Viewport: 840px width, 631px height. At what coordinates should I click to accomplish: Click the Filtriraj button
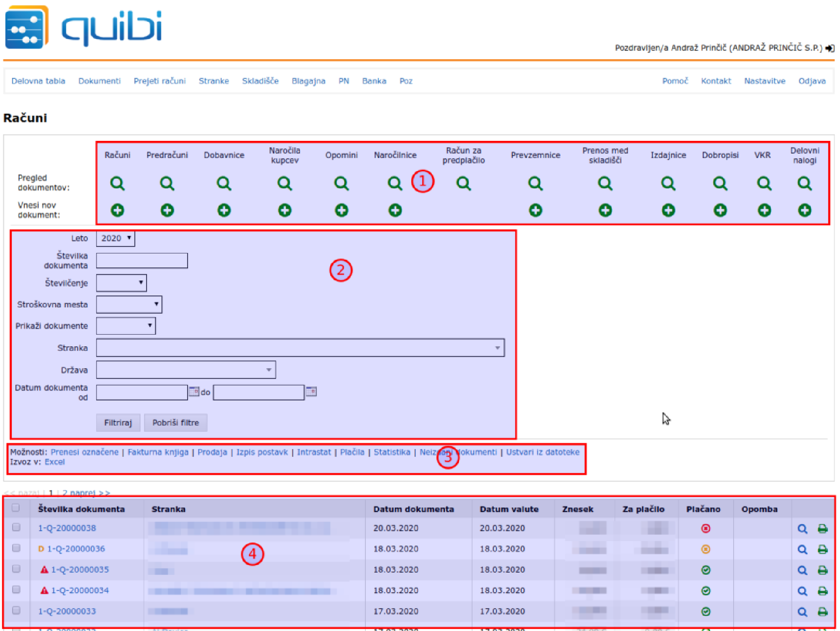tap(118, 422)
